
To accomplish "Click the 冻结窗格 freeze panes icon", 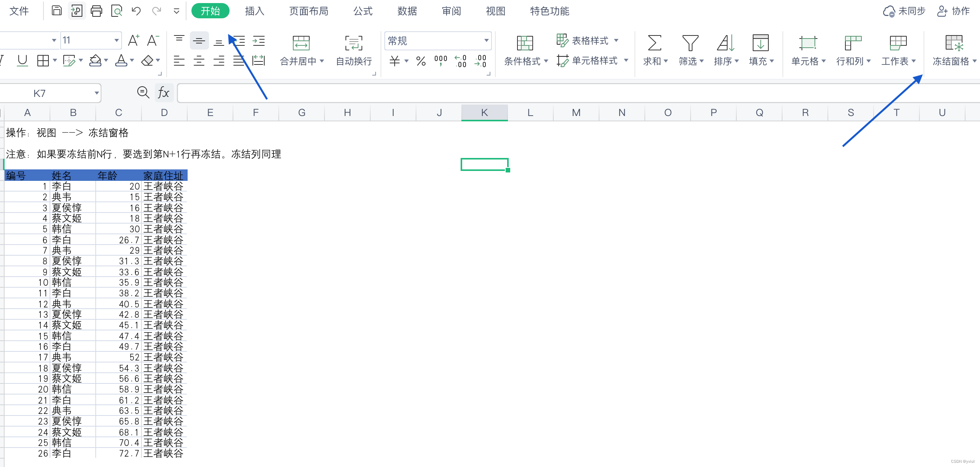I will point(954,43).
